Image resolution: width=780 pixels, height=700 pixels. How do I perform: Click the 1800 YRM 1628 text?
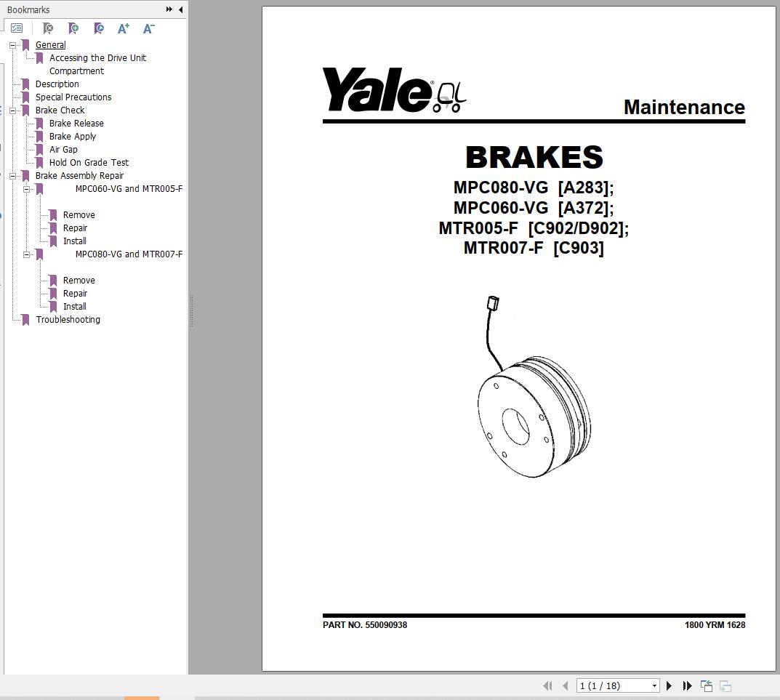pos(715,625)
